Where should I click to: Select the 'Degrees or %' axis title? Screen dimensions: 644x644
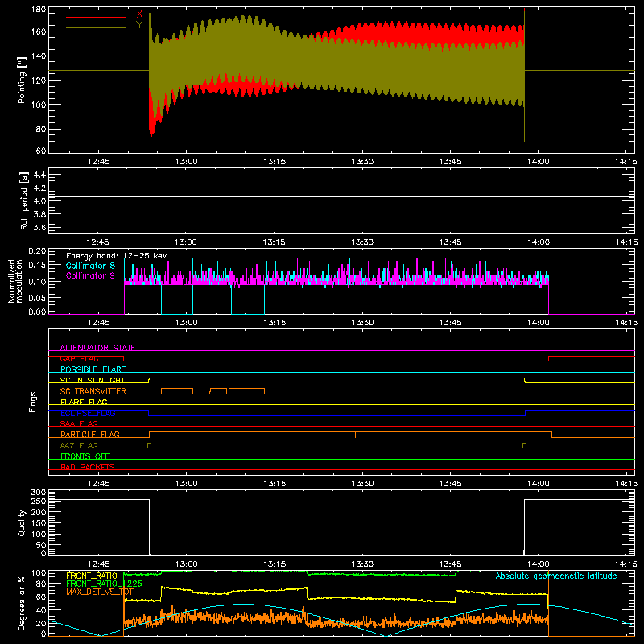point(22,604)
